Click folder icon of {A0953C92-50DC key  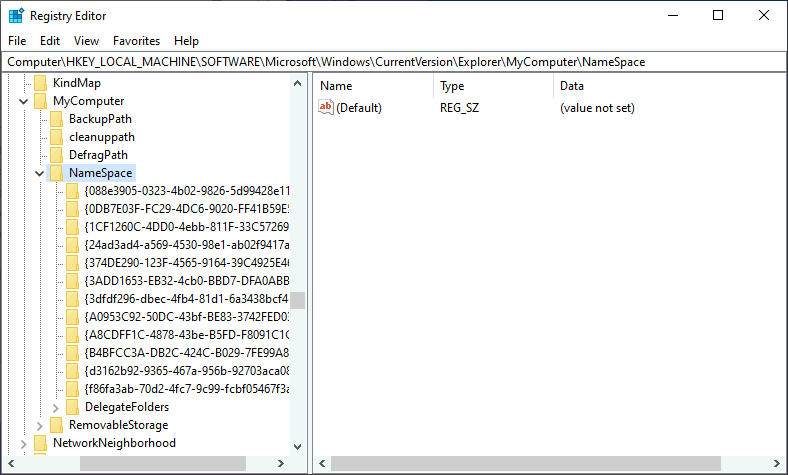pyautogui.click(x=73, y=317)
